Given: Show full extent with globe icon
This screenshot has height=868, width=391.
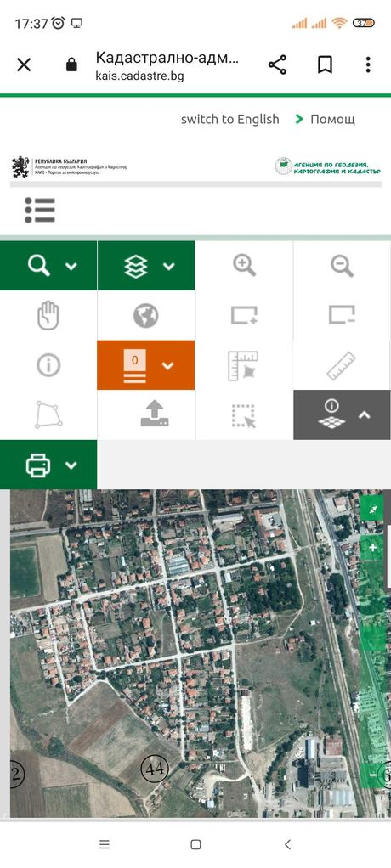Looking at the screenshot, I should point(146,316).
